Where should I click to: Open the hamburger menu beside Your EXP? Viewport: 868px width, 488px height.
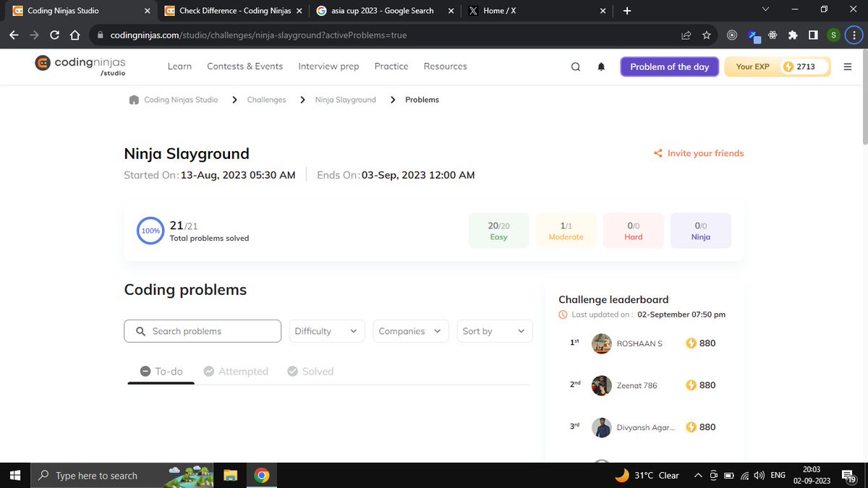847,67
